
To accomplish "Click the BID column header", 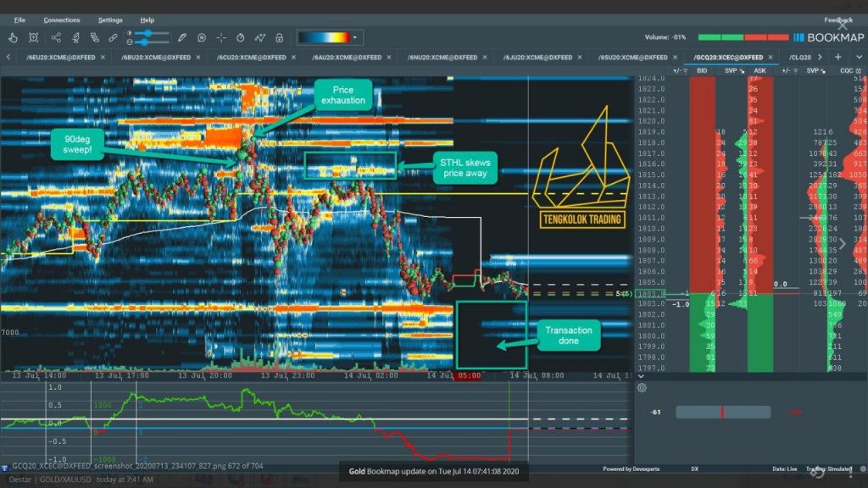I will coord(702,71).
